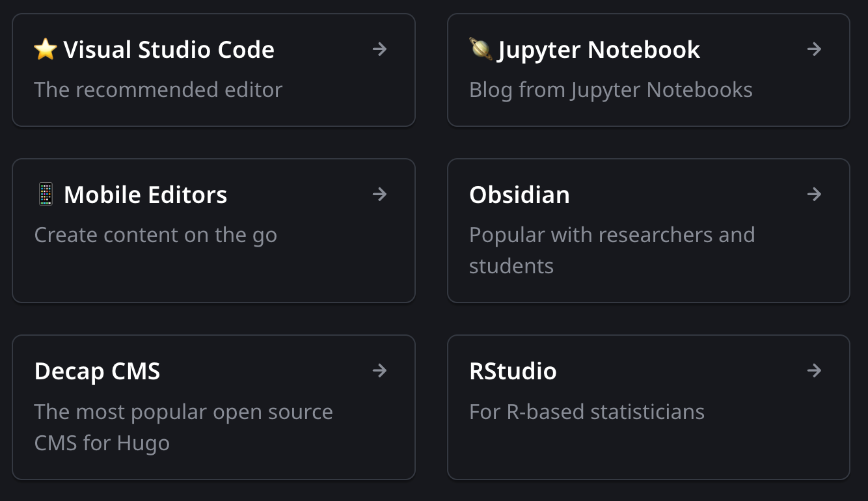Click the star icon beside Visual Studio Code
Image resolution: width=868 pixels, height=501 pixels.
tap(46, 49)
